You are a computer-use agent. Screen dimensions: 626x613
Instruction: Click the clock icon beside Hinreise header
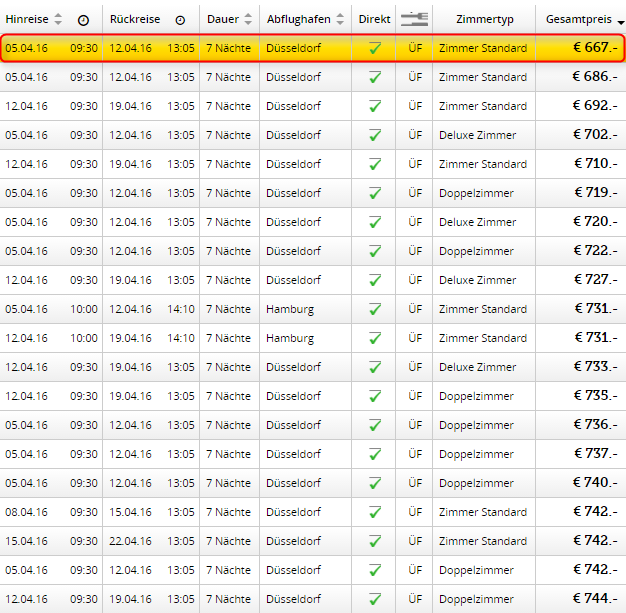(x=83, y=20)
